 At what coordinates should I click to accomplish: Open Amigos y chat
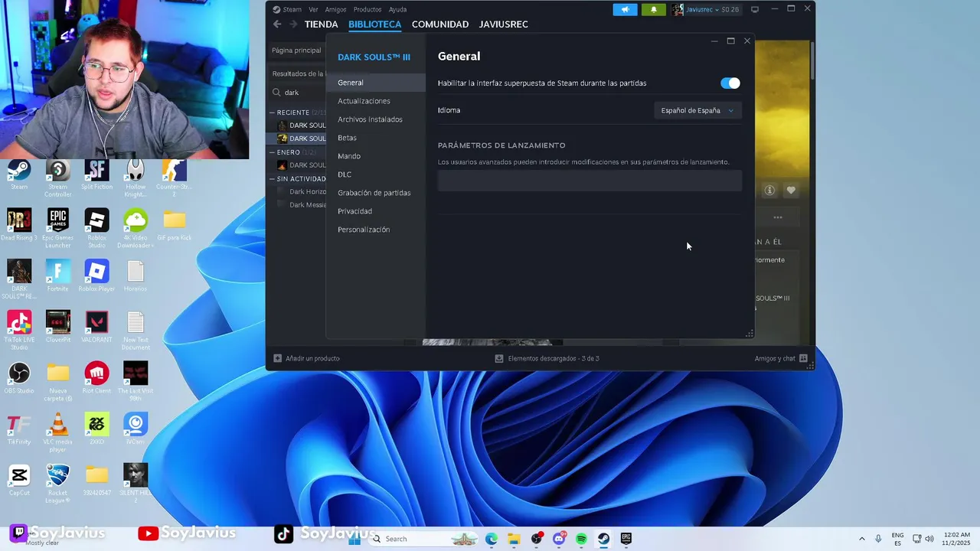coord(781,358)
